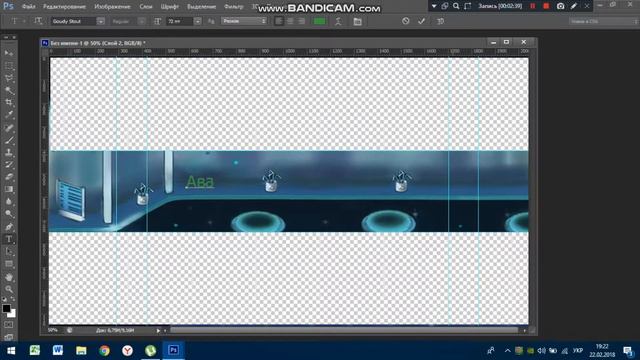Open the Слои menu
The height and width of the screenshot is (360, 640).
click(146, 7)
